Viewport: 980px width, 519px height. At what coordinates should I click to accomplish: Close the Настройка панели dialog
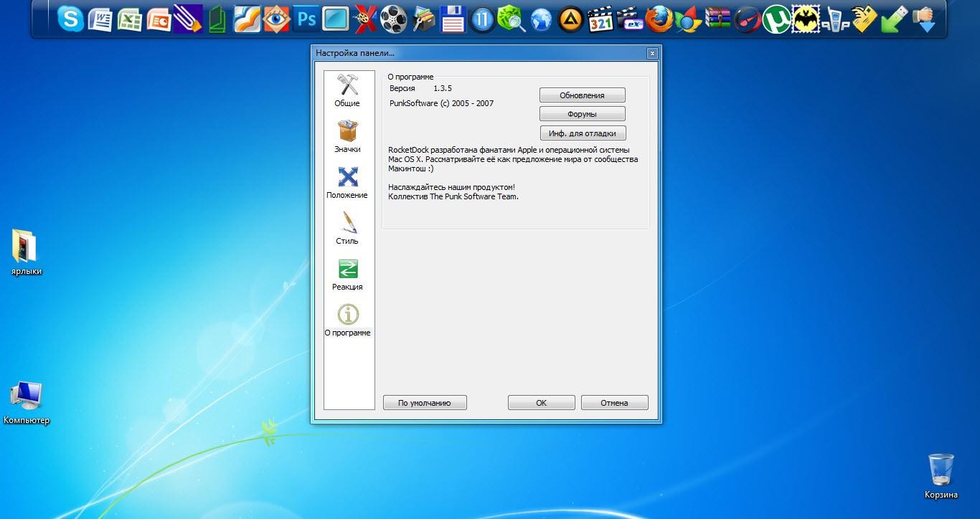(x=651, y=53)
